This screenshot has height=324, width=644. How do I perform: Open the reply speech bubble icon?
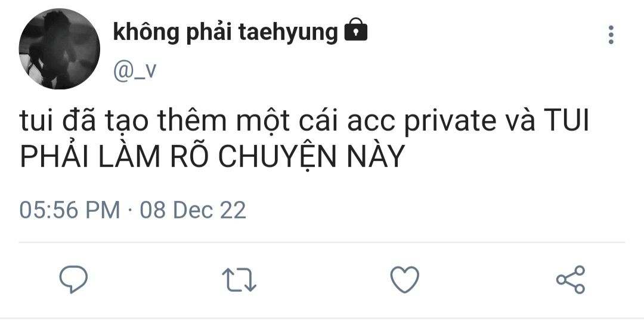click(x=73, y=279)
